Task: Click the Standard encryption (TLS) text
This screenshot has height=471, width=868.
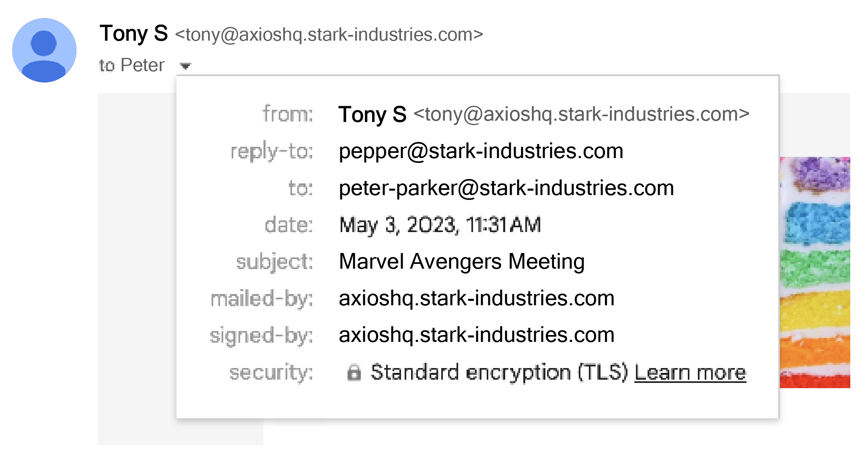Action: pyautogui.click(x=499, y=372)
